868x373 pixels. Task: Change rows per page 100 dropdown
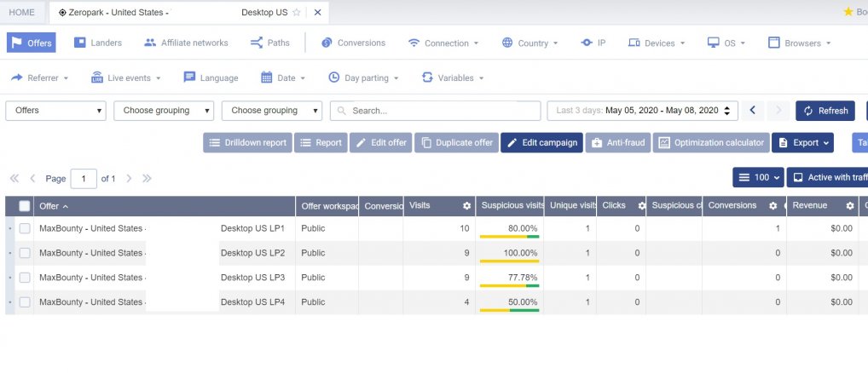pos(758,177)
